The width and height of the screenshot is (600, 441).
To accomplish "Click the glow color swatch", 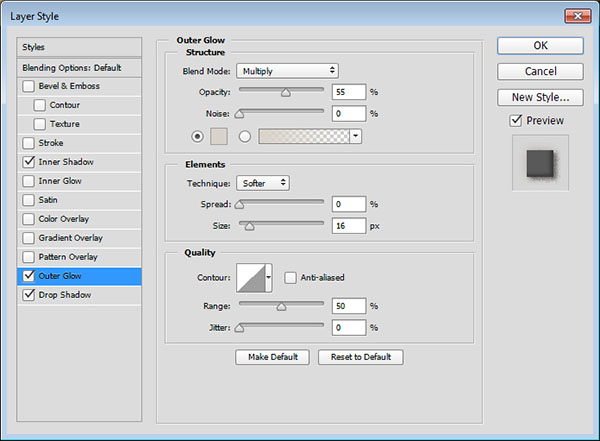I will (x=219, y=136).
